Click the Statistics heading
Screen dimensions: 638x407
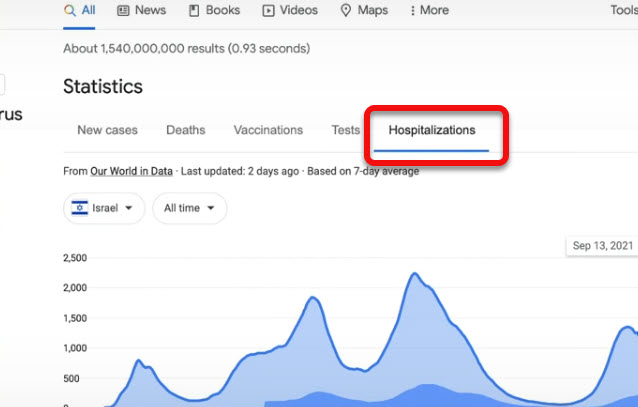(103, 87)
